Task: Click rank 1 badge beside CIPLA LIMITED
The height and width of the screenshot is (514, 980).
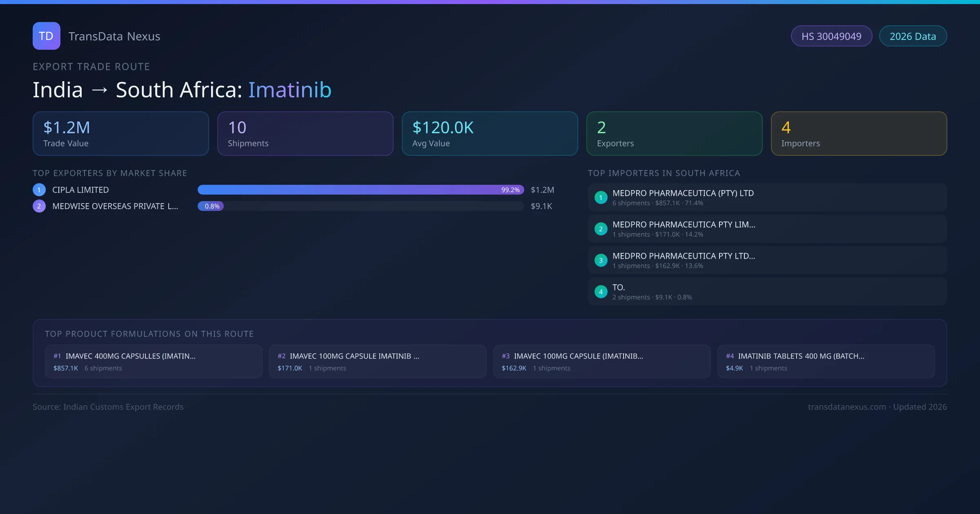Action: click(39, 190)
